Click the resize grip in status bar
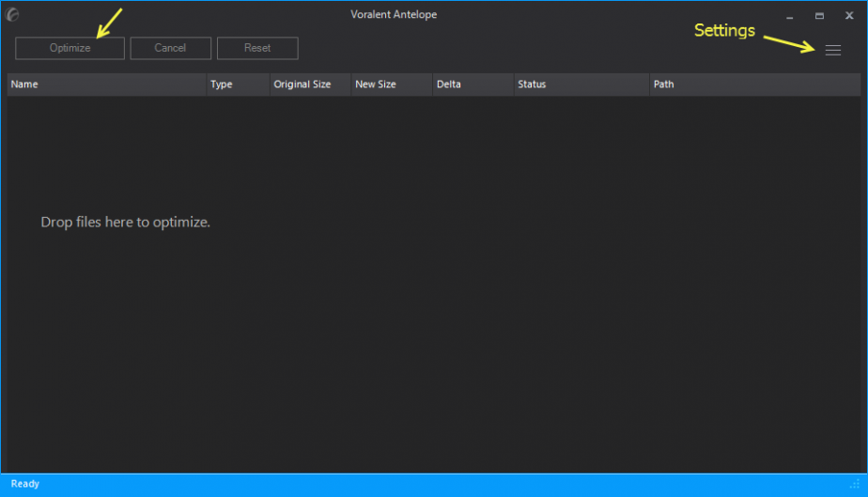Viewport: 868px width, 497px height. click(855, 484)
